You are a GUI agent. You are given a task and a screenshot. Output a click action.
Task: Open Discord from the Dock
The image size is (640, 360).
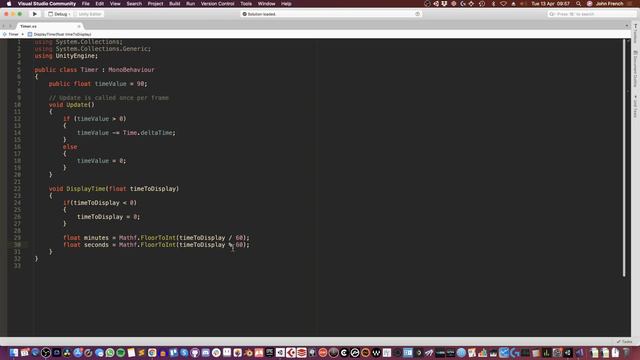point(205,353)
